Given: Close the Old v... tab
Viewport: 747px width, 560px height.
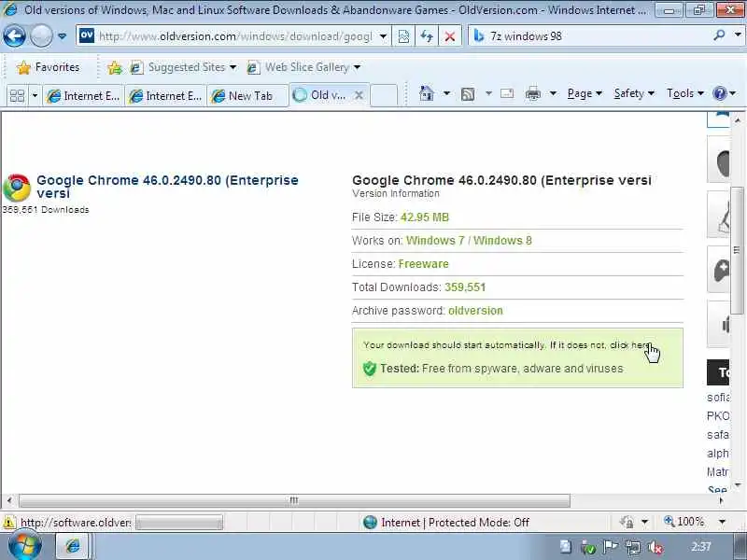Looking at the screenshot, I should click(x=359, y=95).
